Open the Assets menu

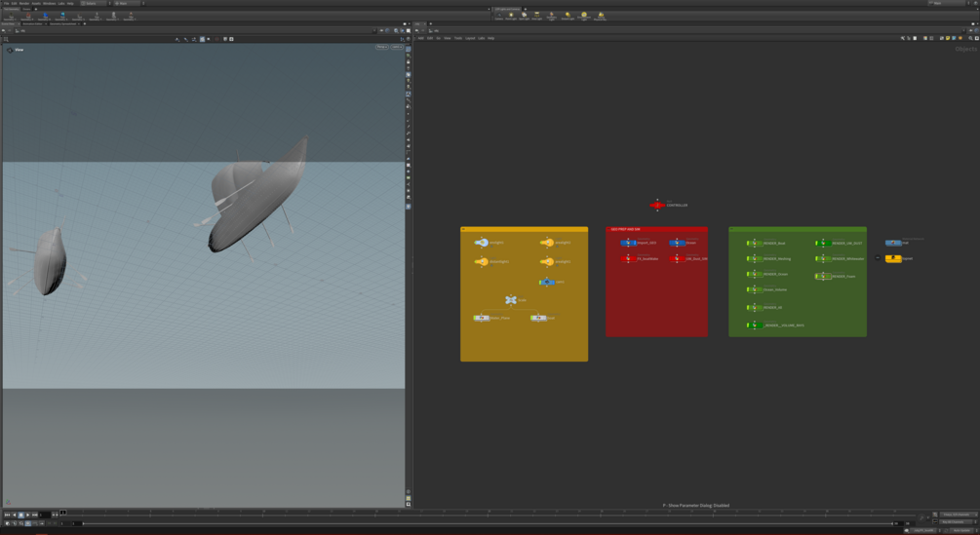[36, 3]
